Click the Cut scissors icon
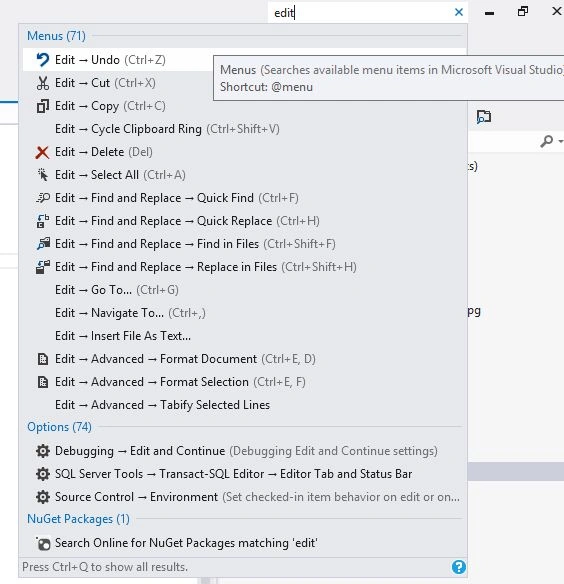 point(42,83)
